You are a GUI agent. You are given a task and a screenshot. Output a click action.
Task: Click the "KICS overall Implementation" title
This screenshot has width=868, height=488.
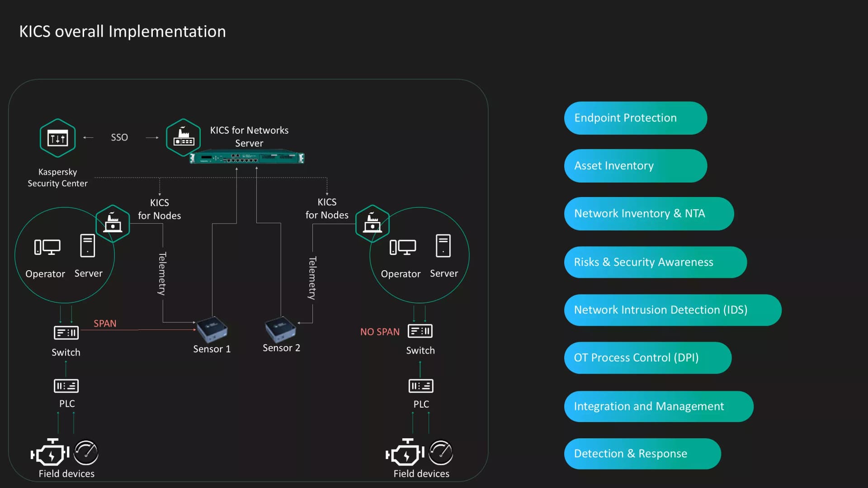[x=123, y=32]
